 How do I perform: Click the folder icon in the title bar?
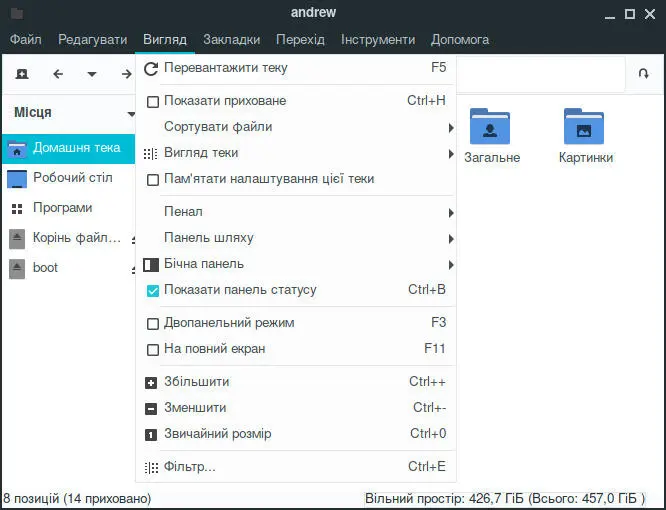pos(17,14)
